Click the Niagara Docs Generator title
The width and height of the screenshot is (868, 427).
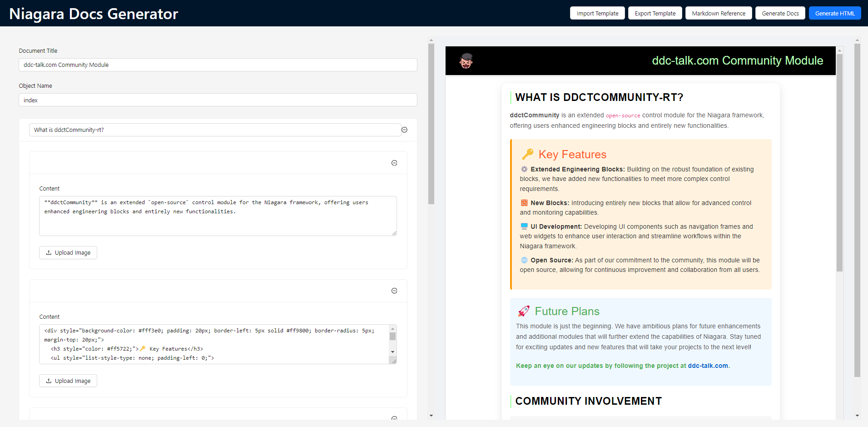pos(94,14)
